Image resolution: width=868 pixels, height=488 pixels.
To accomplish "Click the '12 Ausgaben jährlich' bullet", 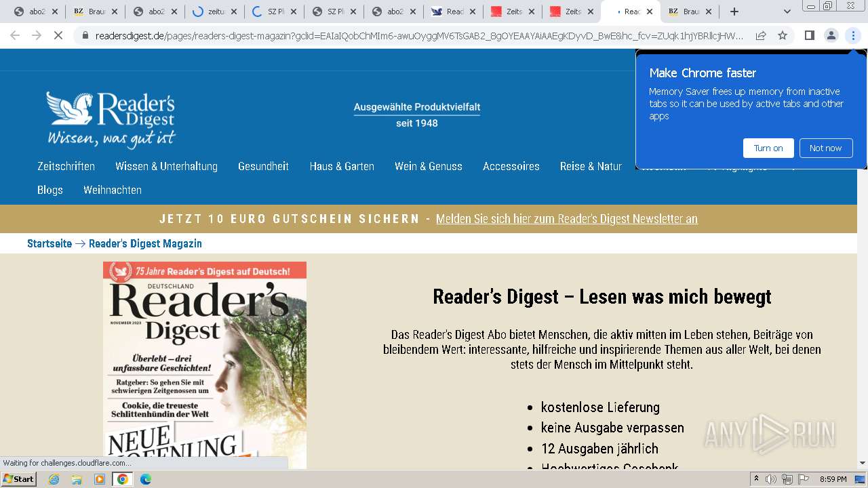I will pos(599,449).
